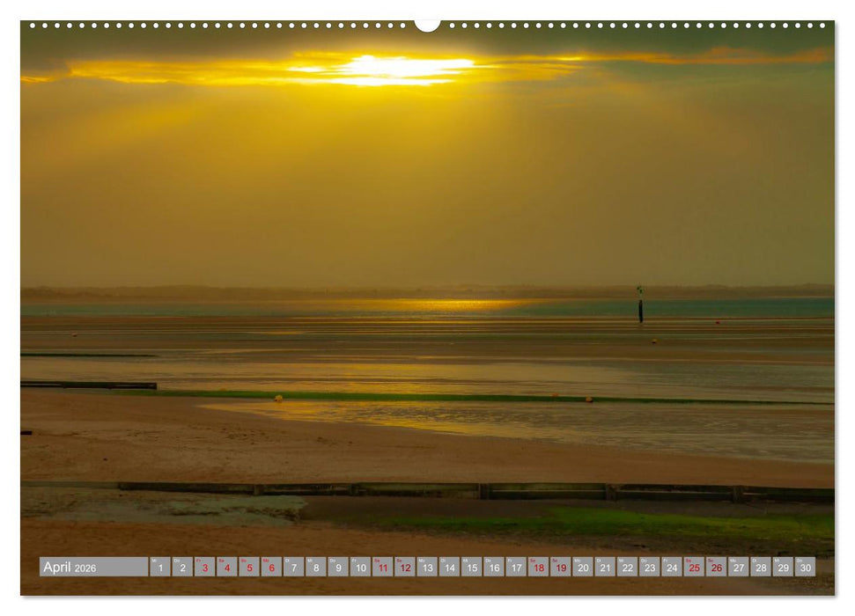Select the red Sunday 19 cell
Image resolution: width=855 pixels, height=616 pixels.
(x=560, y=568)
